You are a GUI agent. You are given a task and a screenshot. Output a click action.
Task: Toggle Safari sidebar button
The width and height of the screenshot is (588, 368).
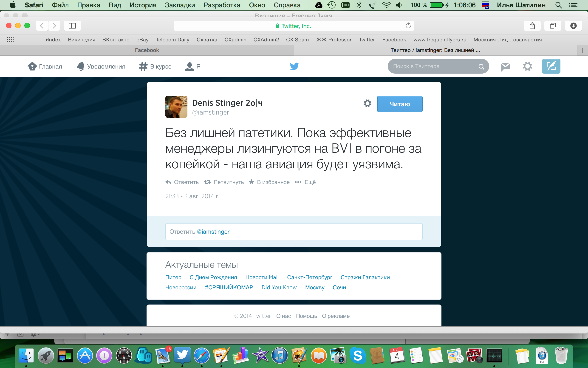(x=72, y=26)
